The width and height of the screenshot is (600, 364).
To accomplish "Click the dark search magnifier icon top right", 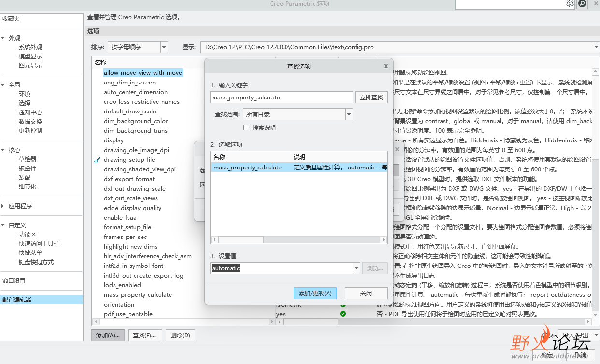I will [582, 4].
